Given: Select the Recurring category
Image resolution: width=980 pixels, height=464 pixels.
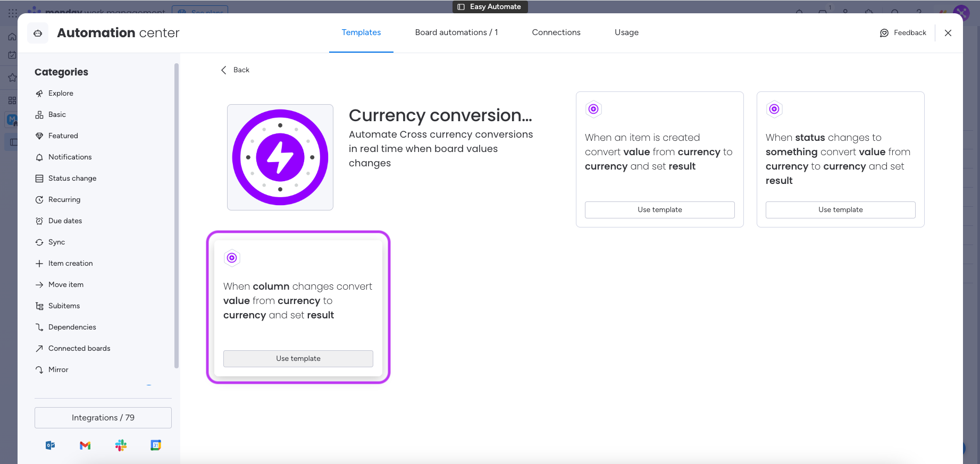Looking at the screenshot, I should 64,200.
